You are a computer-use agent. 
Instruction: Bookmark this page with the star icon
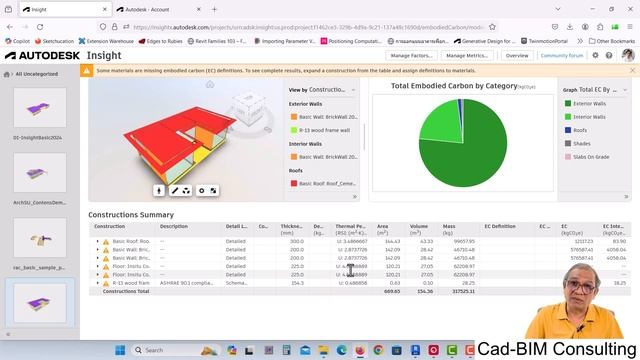492,27
